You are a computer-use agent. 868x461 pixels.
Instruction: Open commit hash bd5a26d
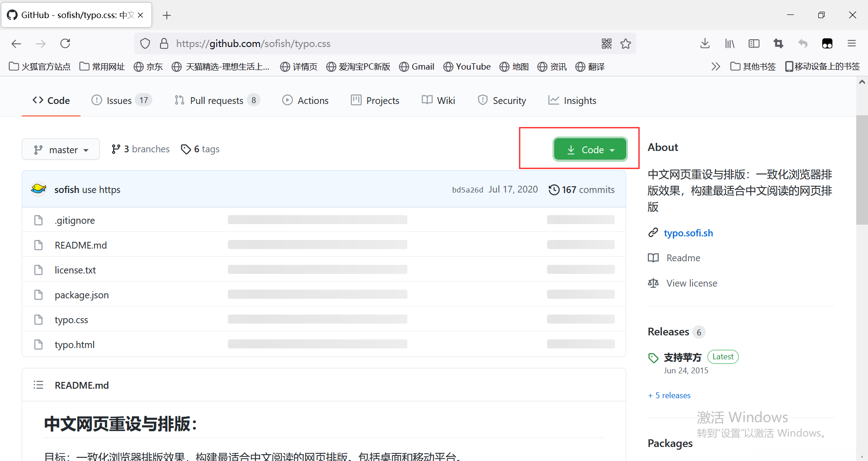[467, 190]
